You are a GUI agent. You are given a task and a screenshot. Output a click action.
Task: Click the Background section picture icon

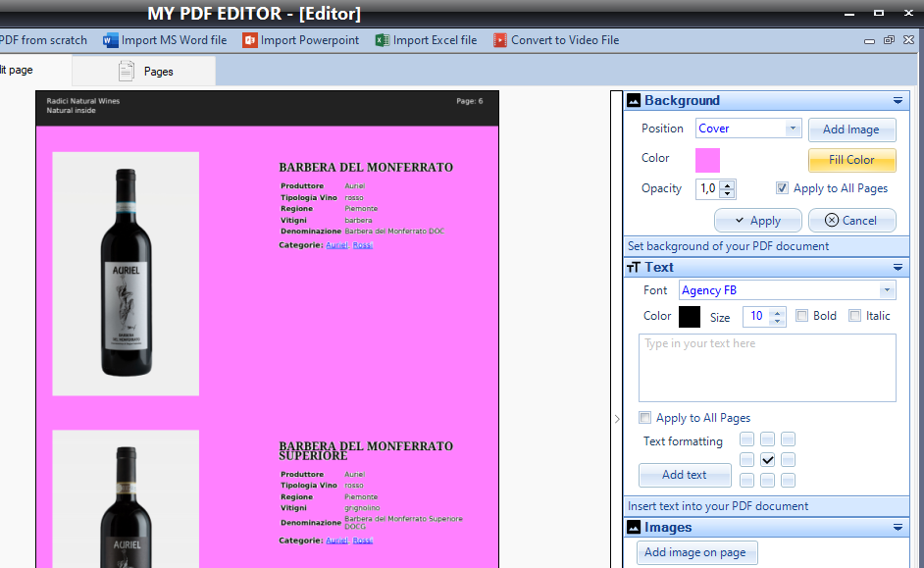pyautogui.click(x=634, y=100)
